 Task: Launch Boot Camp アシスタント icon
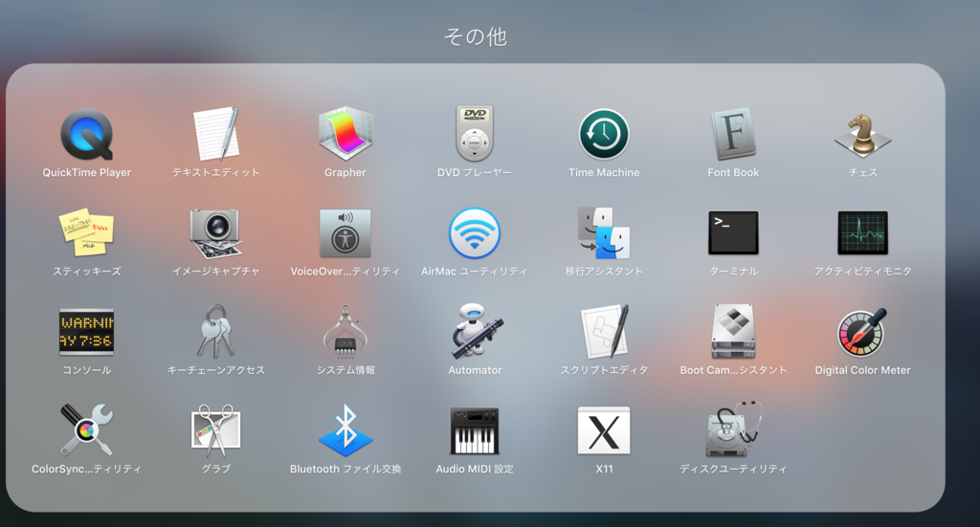pyautogui.click(x=733, y=332)
